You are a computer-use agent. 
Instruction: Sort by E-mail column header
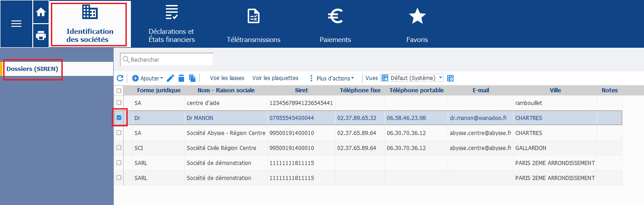click(480, 90)
